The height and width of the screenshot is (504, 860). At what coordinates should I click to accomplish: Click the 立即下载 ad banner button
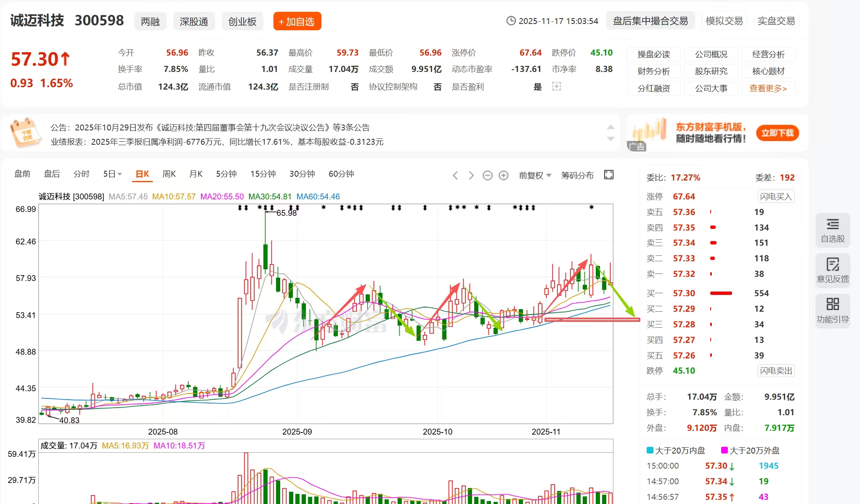click(x=777, y=133)
